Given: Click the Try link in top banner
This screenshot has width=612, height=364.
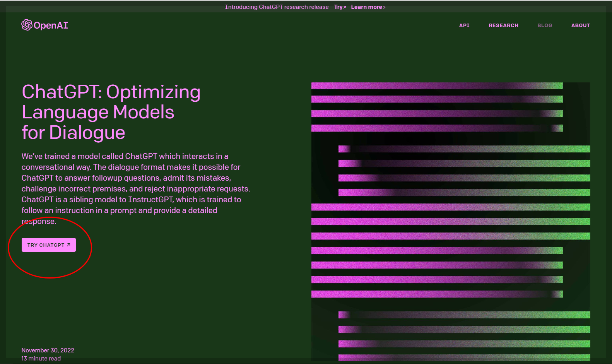Looking at the screenshot, I should [340, 7].
